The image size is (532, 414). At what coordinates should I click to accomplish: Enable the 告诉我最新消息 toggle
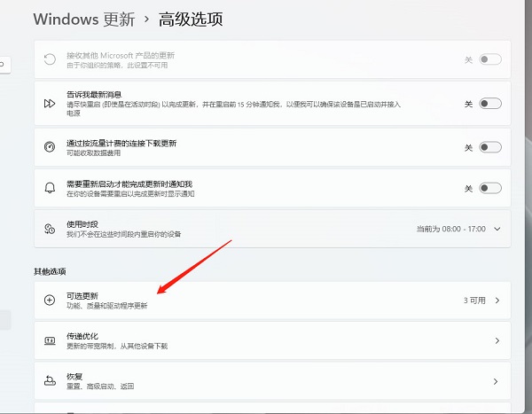point(489,104)
